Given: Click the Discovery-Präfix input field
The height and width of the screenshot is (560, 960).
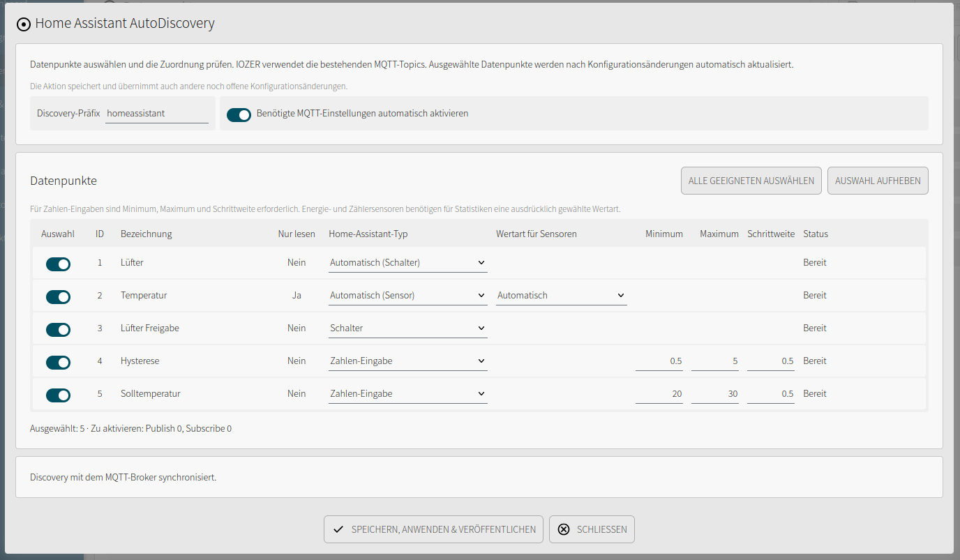Looking at the screenshot, I should (157, 114).
